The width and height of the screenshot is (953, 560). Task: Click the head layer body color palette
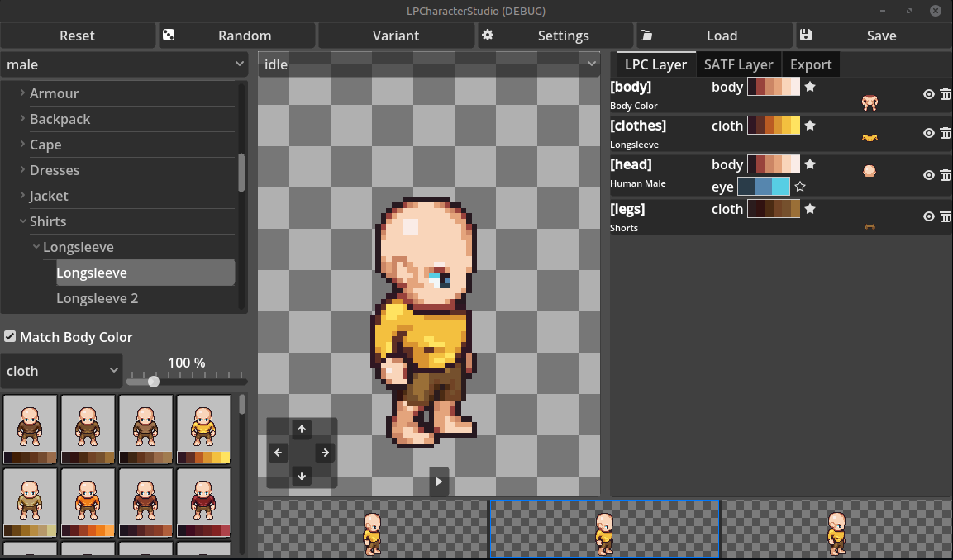pyautogui.click(x=773, y=164)
